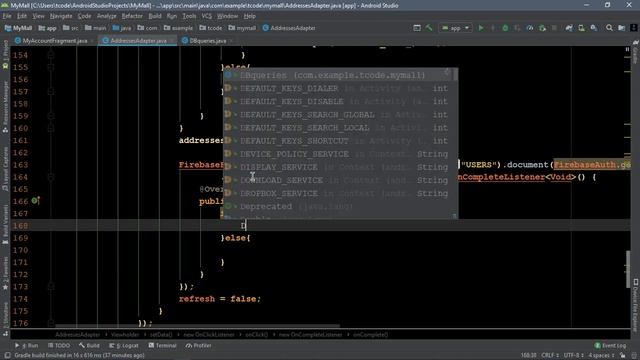The width and height of the screenshot is (640, 360).
Task: Open the SDK Manager icon
Action: [x=594, y=28]
